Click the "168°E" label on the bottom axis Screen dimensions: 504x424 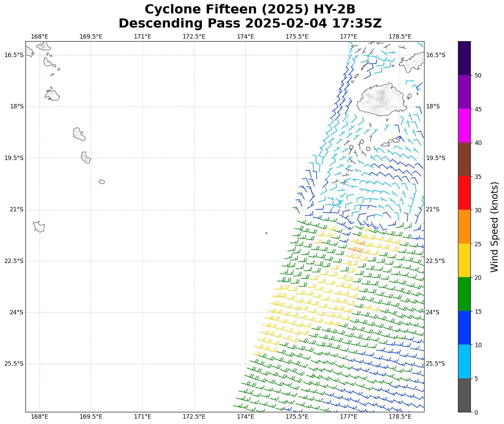pos(39,417)
